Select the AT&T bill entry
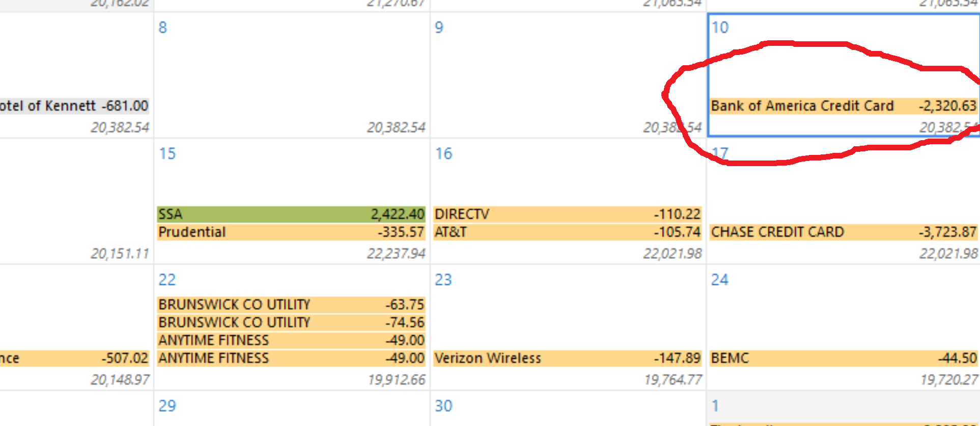Screen dimensions: 980x426 pos(568,232)
